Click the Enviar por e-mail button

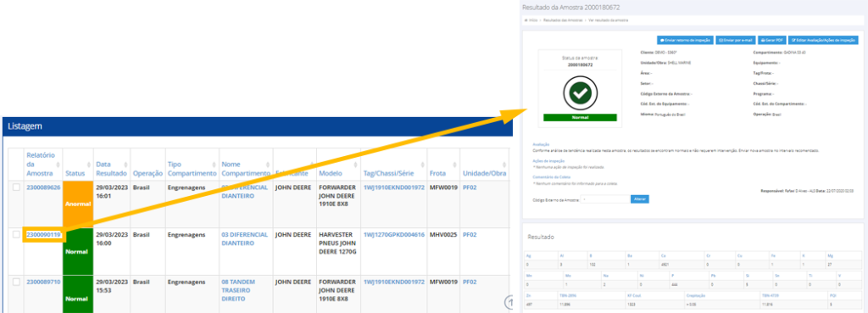[736, 41]
